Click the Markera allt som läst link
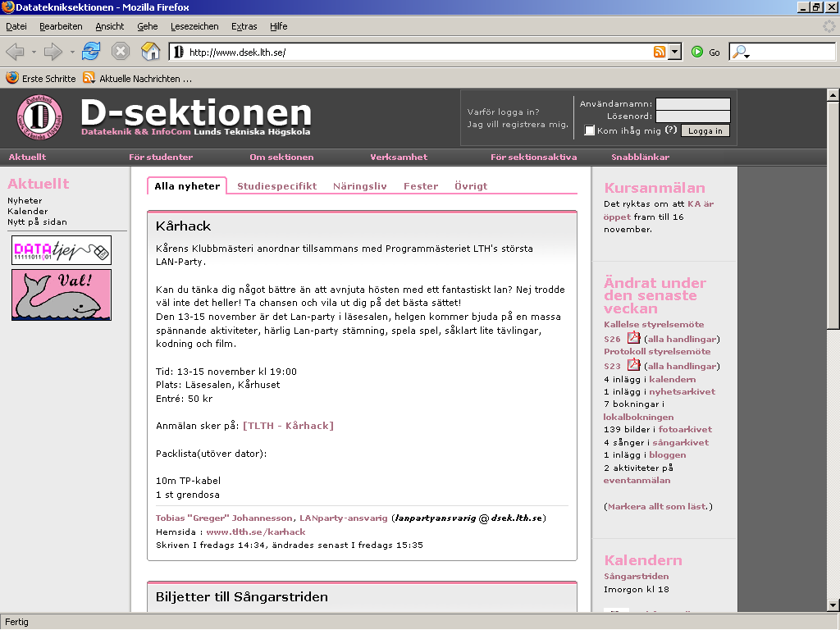This screenshot has width=840, height=630. [x=658, y=506]
